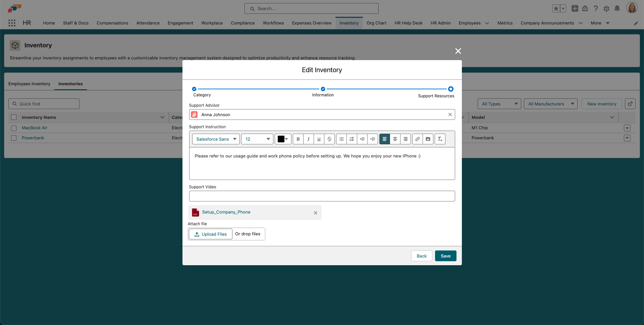644x325 pixels.
Task: Open the text color picker swatch
Action: (283, 139)
